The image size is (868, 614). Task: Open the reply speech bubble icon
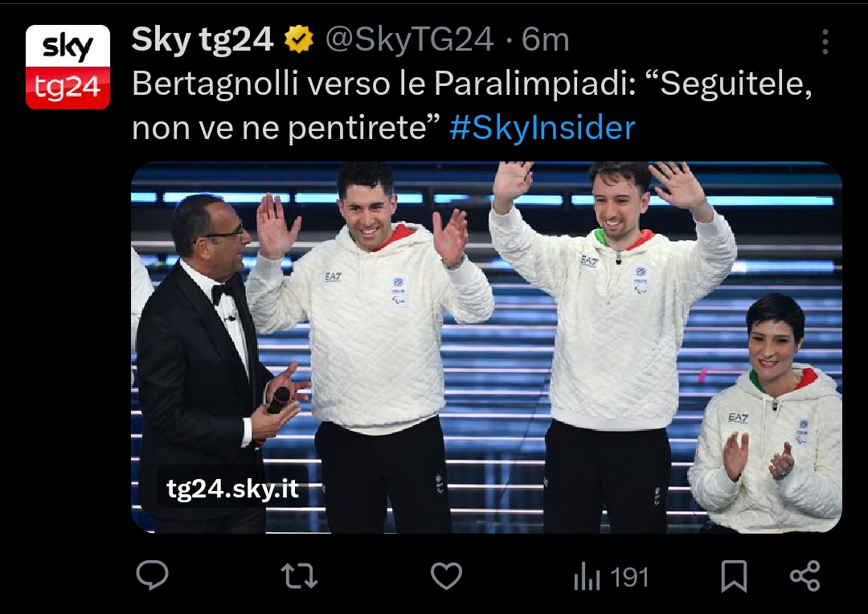tap(152, 575)
